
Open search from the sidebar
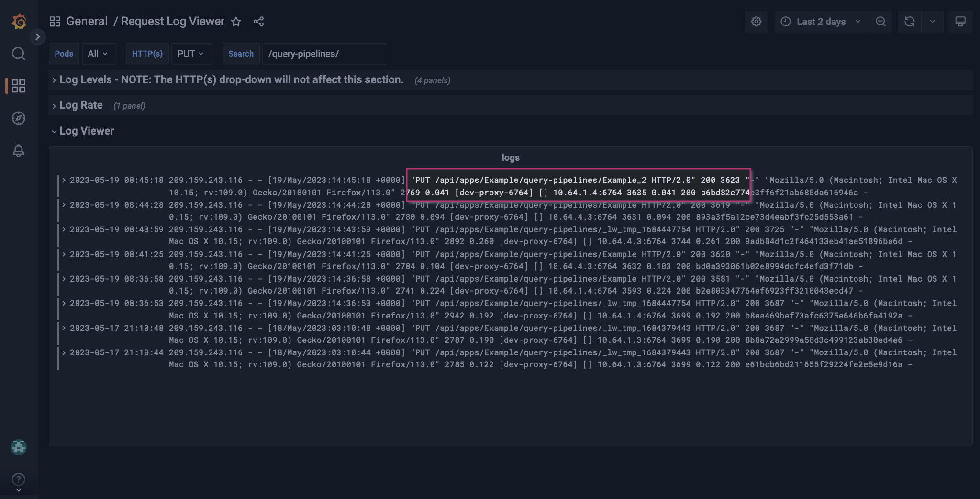pos(19,54)
